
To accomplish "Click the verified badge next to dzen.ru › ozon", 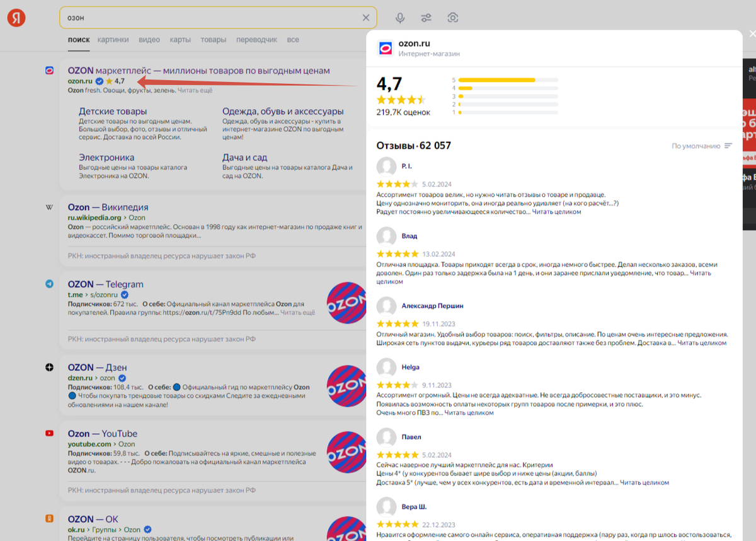I will [122, 378].
